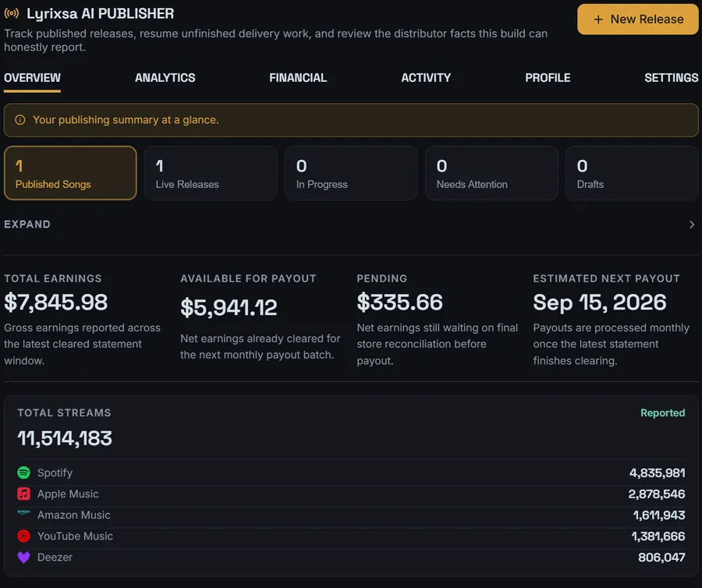702x588 pixels.
Task: Select the Live Releases card
Action: (211, 173)
